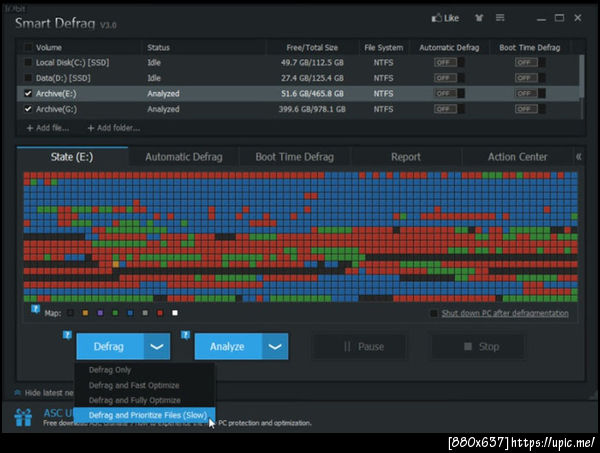Switch to the Automatic Defrag tab
This screenshot has width=600, height=453.
tap(184, 157)
